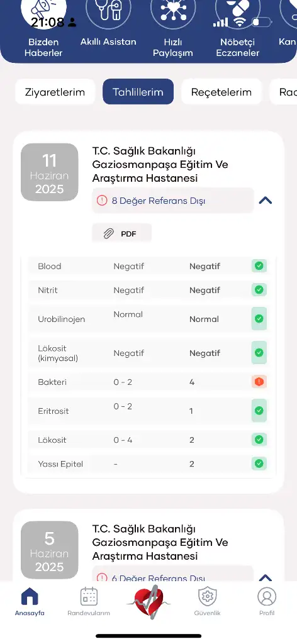Image resolution: width=297 pixels, height=644 pixels.
Task: Open the Profil icon
Action: pos(267,596)
